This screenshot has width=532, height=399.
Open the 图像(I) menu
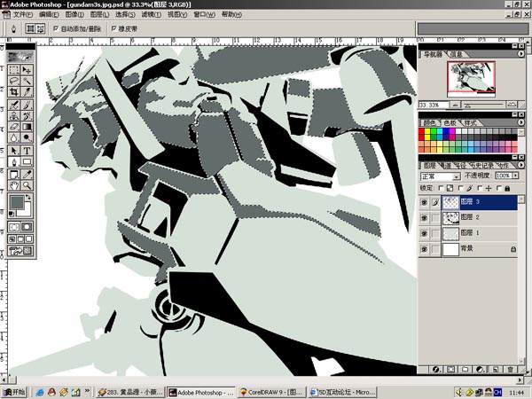tap(74, 14)
